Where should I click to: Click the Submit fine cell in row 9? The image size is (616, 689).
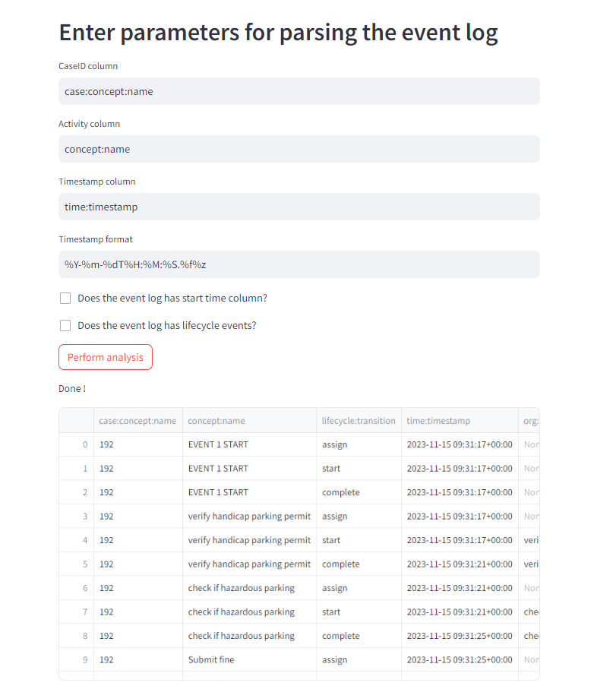tap(210, 659)
